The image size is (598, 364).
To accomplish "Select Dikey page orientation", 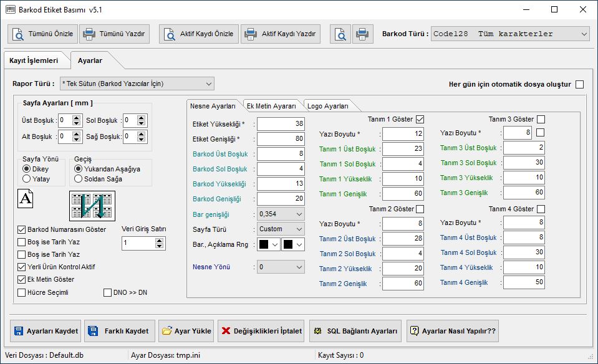I will 26,169.
